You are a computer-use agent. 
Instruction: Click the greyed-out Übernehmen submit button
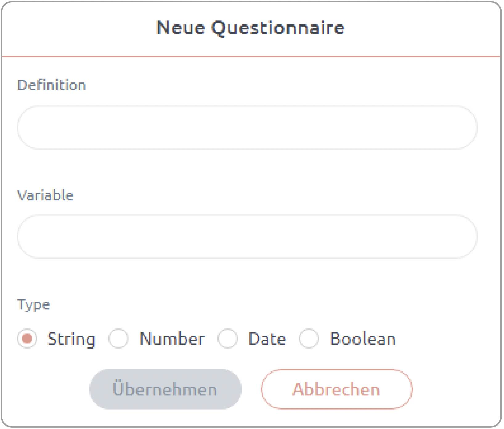(165, 389)
